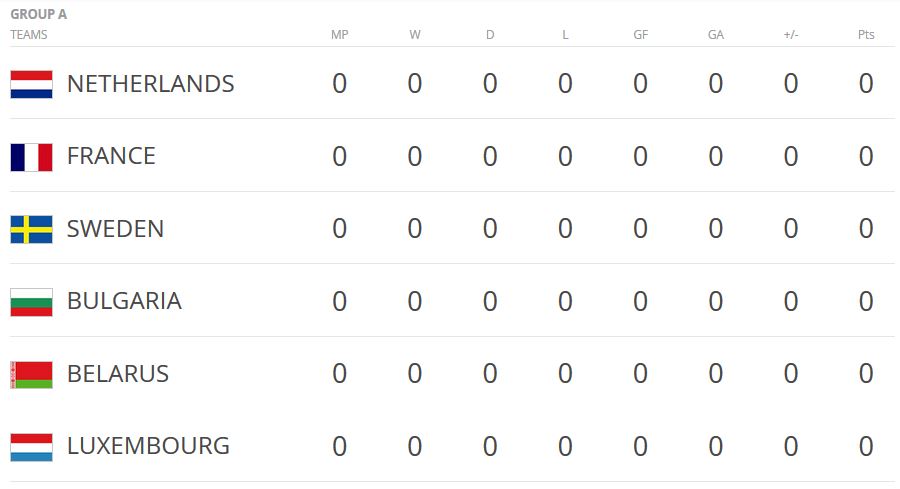Click the Pts column header
The height and width of the screenshot is (489, 900).
tap(866, 35)
